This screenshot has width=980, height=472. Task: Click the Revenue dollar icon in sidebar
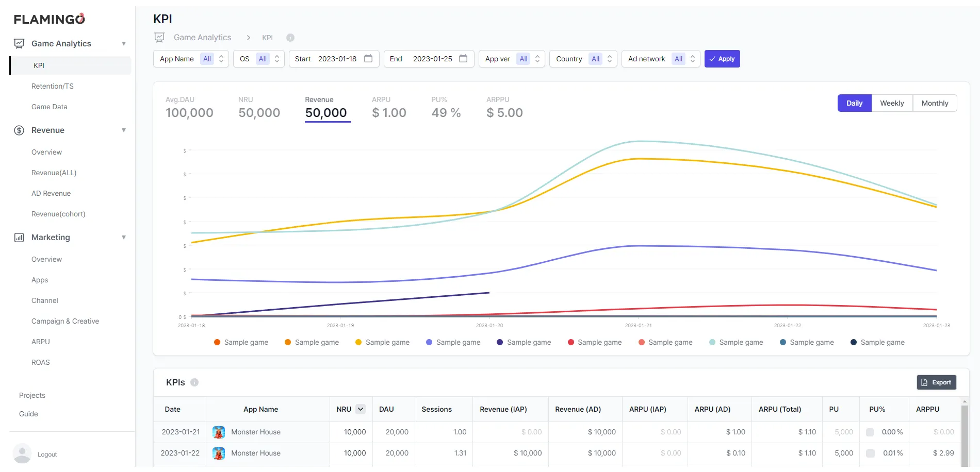click(x=19, y=130)
